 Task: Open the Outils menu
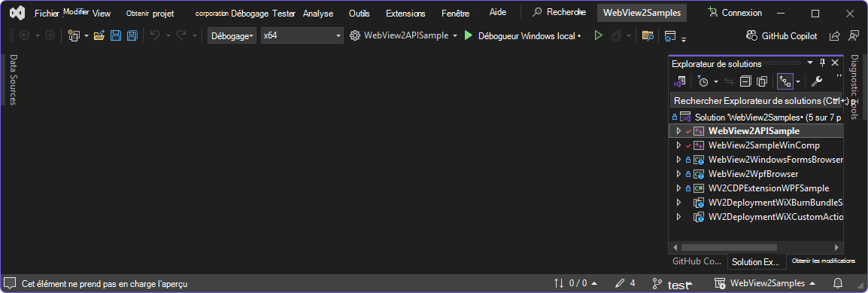tap(360, 14)
